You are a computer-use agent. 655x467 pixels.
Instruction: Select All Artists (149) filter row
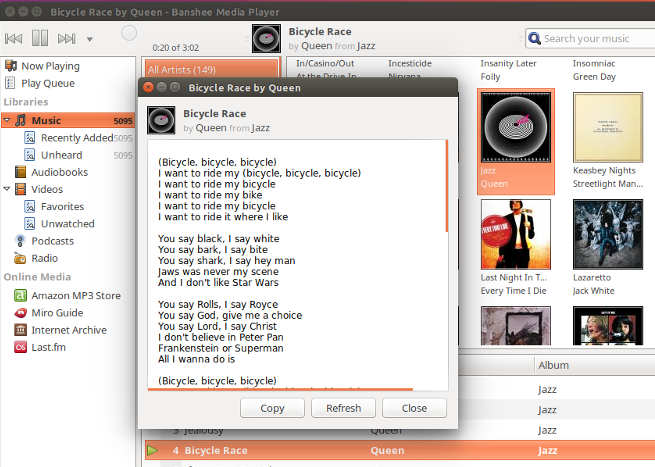pos(211,69)
